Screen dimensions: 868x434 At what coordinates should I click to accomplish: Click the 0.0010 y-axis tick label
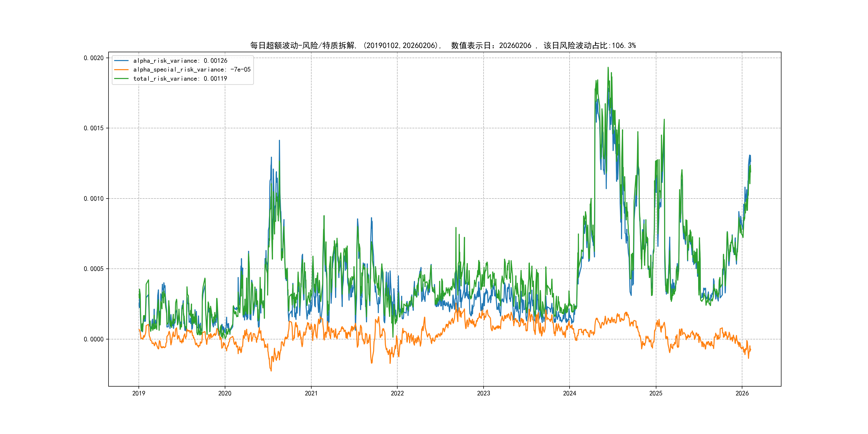point(94,199)
